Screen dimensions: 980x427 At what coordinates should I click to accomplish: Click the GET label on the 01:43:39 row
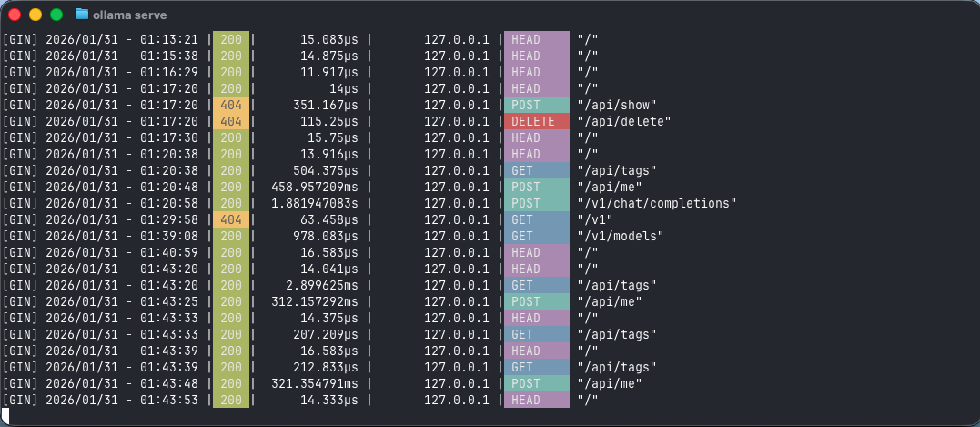pyautogui.click(x=537, y=367)
